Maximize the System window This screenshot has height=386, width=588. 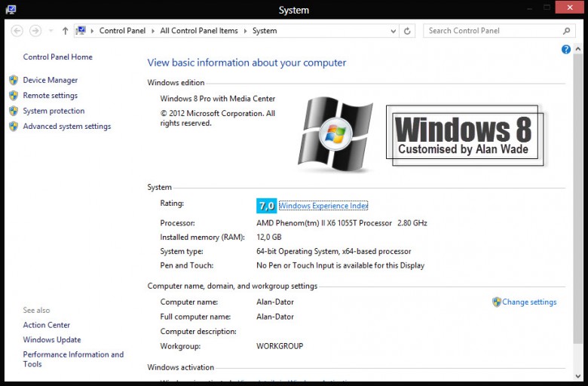click(547, 8)
